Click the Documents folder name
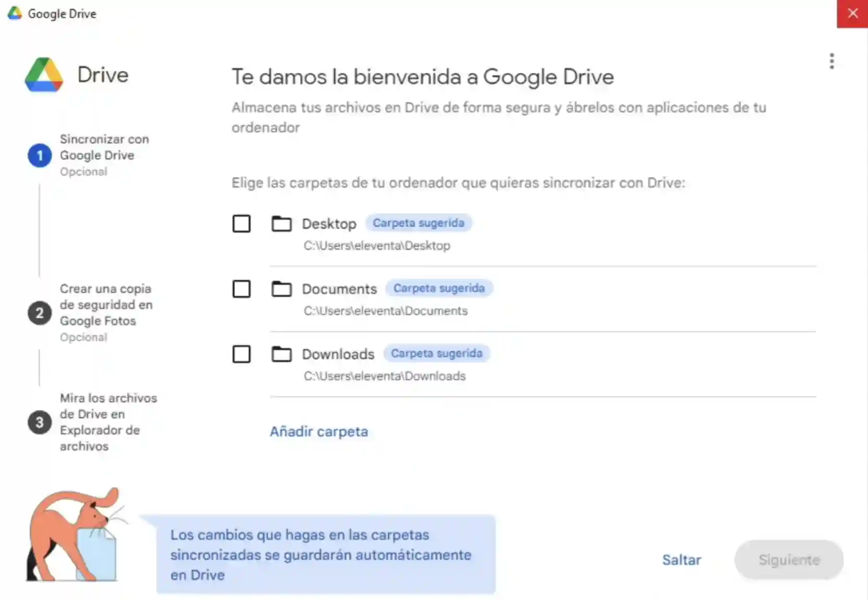 (339, 289)
